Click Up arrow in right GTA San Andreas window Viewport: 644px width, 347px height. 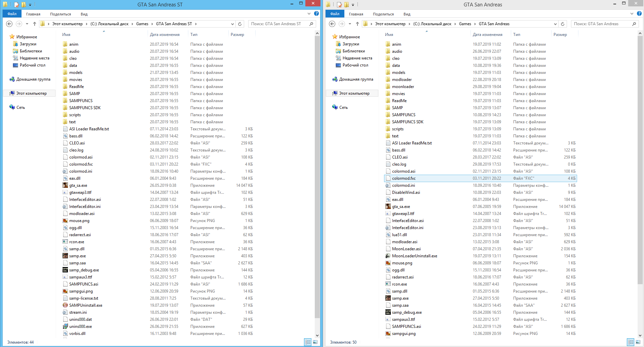tap(357, 24)
